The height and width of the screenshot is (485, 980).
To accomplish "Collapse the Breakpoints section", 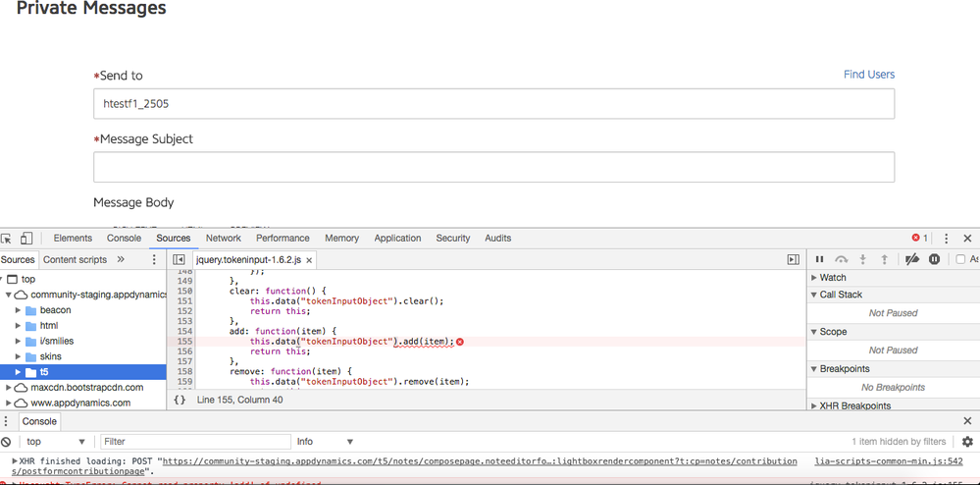I will [814, 368].
